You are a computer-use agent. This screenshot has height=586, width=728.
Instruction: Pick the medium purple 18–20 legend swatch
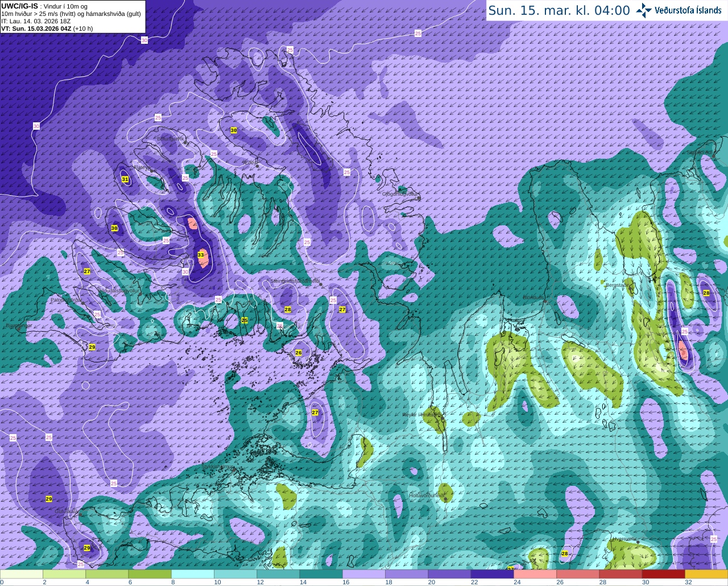[x=407, y=574]
